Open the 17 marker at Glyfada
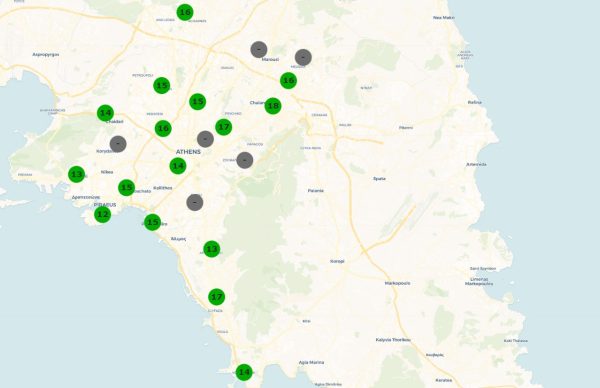600x388 pixels. pyautogui.click(x=217, y=297)
